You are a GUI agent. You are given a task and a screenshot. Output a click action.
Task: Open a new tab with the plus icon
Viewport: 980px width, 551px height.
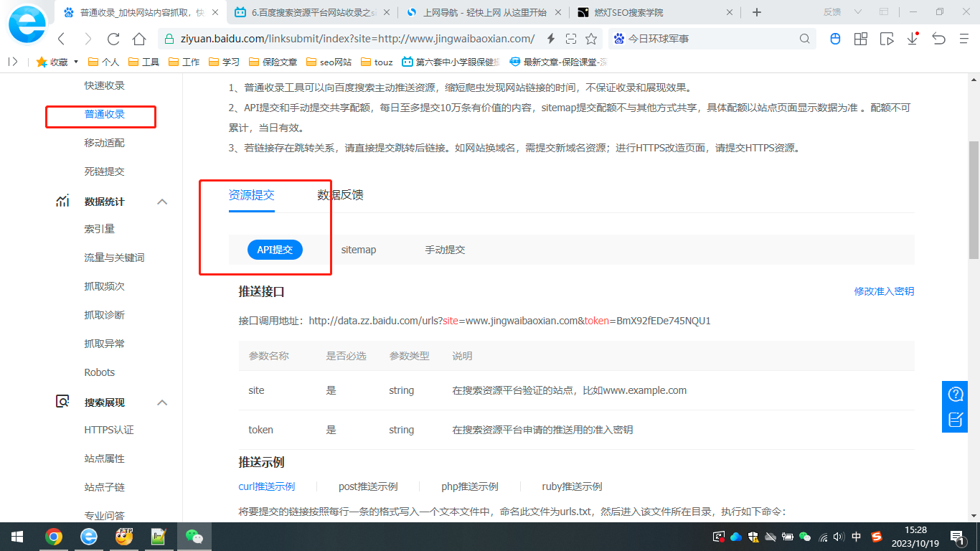(x=756, y=12)
